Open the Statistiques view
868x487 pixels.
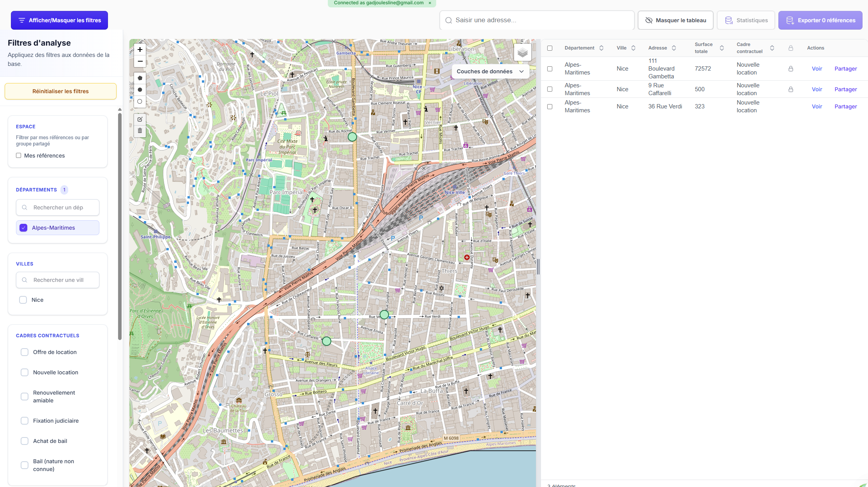[x=746, y=20]
